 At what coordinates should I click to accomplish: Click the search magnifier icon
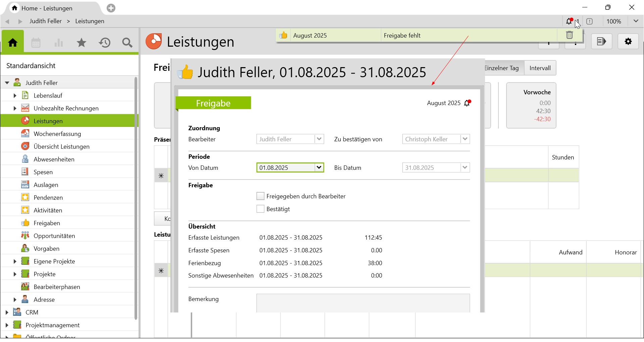[127, 43]
